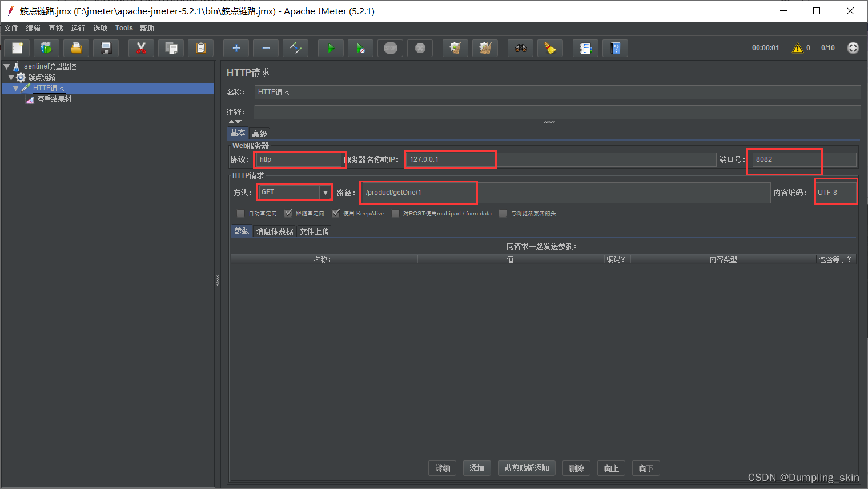868x489 pixels.
Task: Copy the selected element using Copy icon
Action: click(x=171, y=48)
